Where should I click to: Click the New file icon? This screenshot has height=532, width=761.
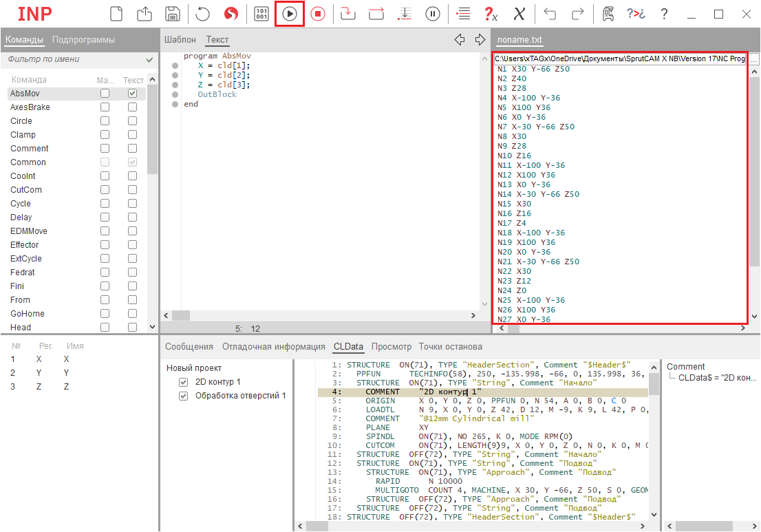tap(117, 14)
